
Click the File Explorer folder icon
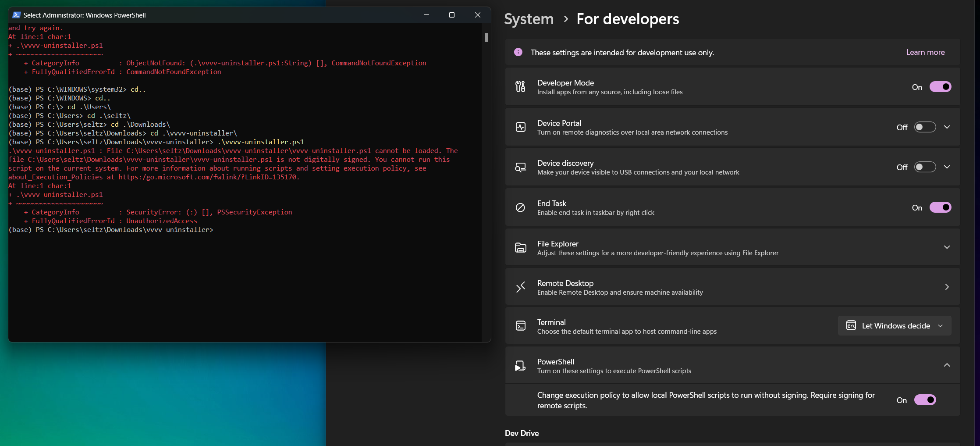[520, 247]
